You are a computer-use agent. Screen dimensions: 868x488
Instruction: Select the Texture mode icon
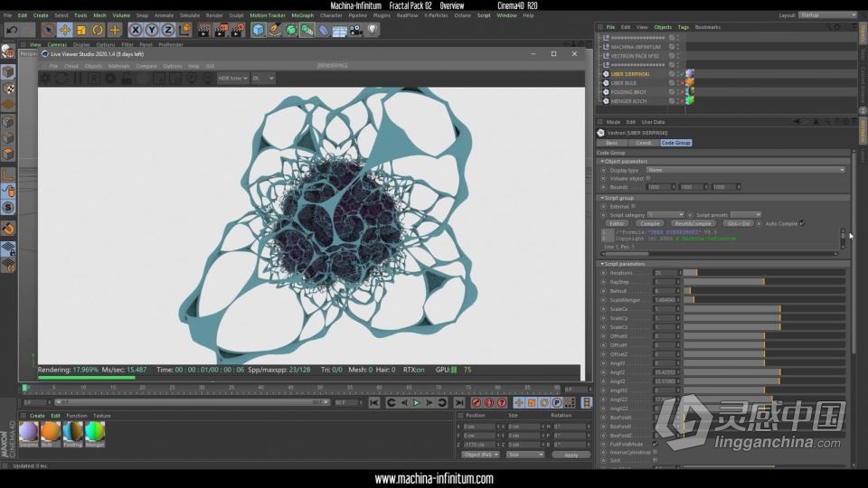[8, 89]
